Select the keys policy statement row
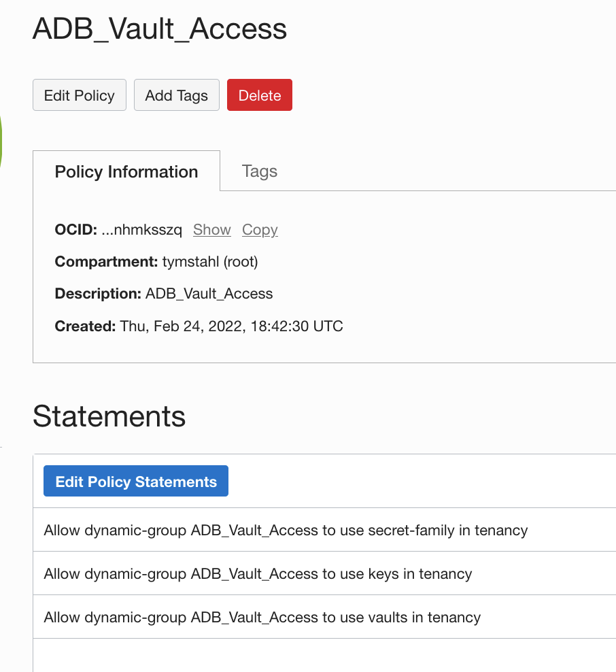Image resolution: width=616 pixels, height=672 pixels. coord(258,573)
